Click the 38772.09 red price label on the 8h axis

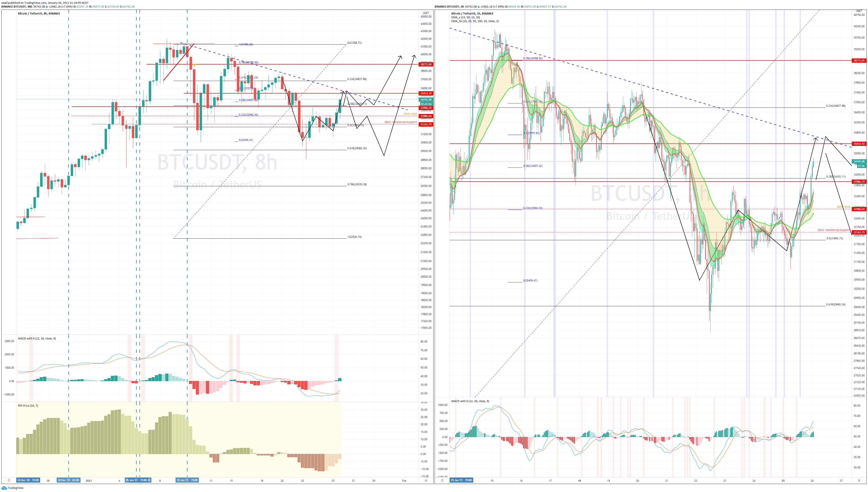pos(426,64)
